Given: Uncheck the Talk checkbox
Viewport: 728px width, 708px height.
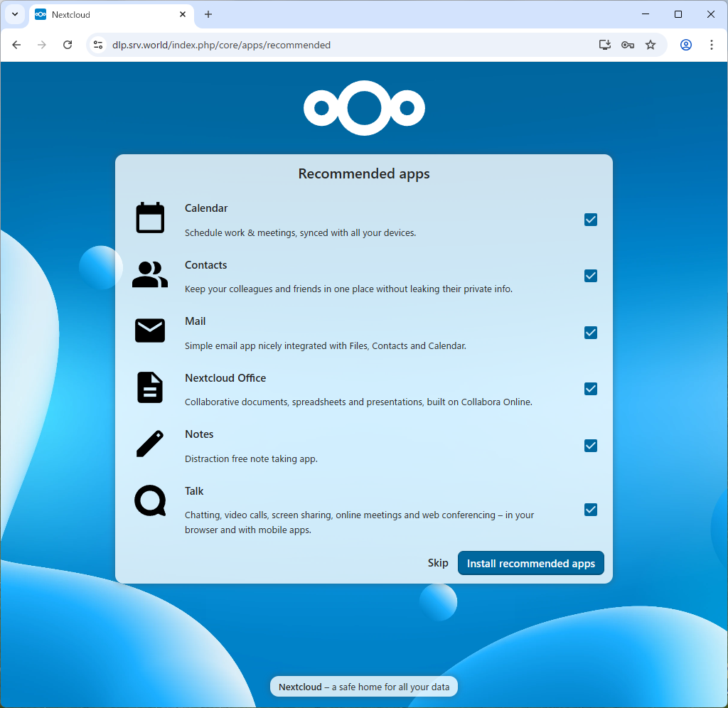Looking at the screenshot, I should pos(591,509).
